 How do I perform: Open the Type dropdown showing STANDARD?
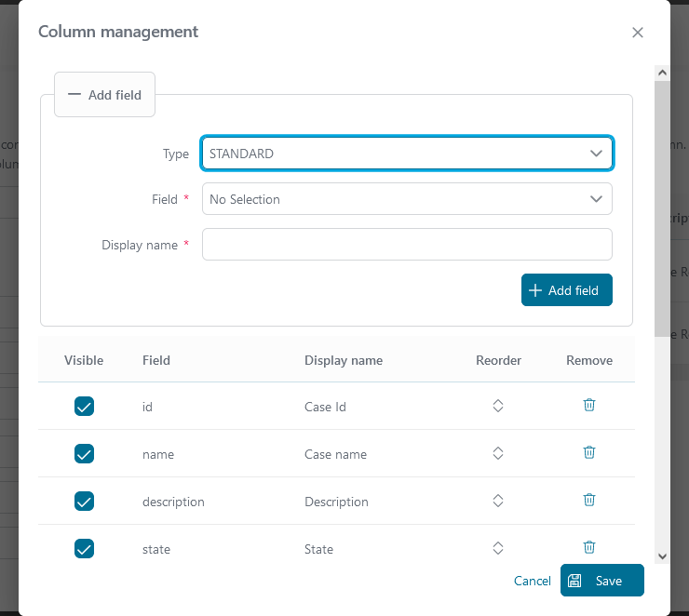tap(407, 154)
